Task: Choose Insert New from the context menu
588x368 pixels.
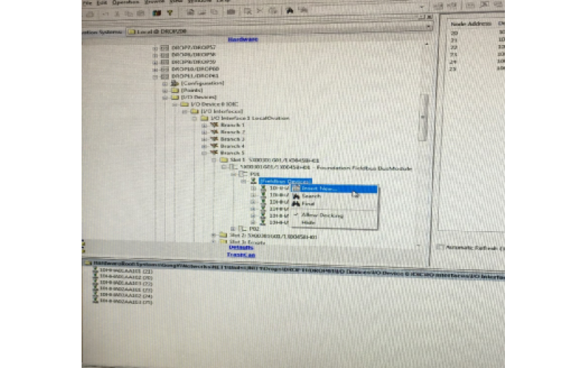Action: coord(318,188)
